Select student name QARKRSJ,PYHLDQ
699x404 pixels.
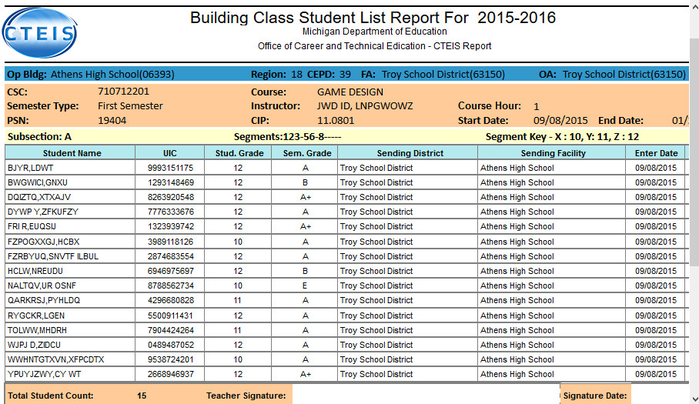pos(44,300)
